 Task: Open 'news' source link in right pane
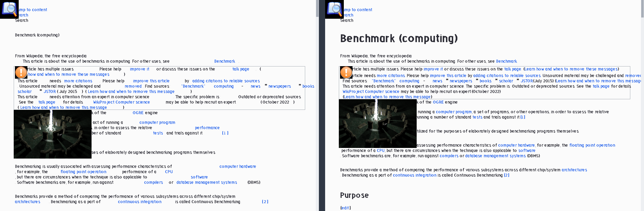pyautogui.click(x=437, y=81)
